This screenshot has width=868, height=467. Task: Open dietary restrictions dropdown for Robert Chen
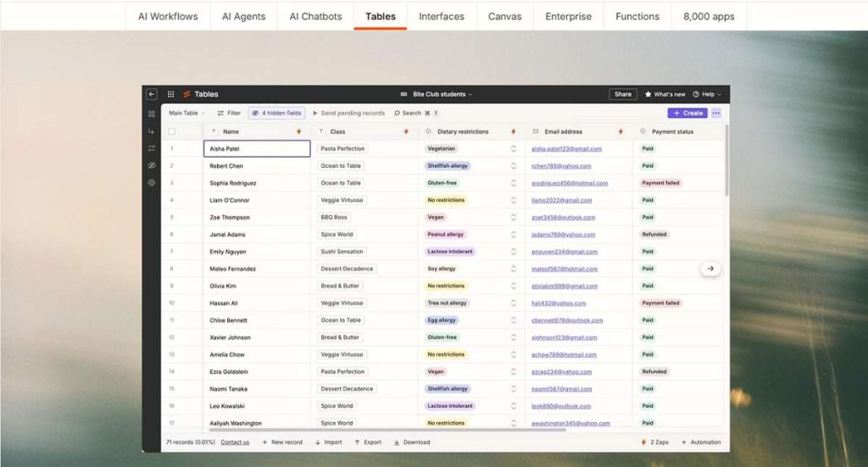pyautogui.click(x=513, y=166)
